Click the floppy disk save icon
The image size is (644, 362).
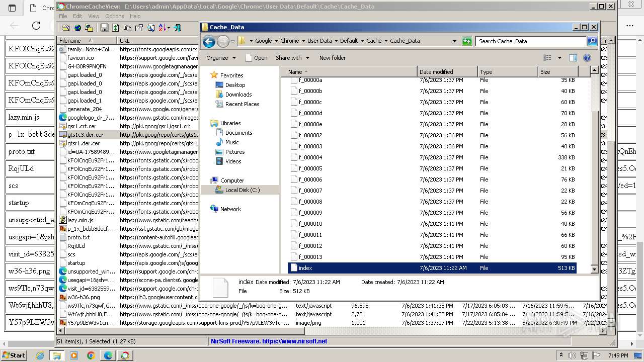tap(104, 28)
